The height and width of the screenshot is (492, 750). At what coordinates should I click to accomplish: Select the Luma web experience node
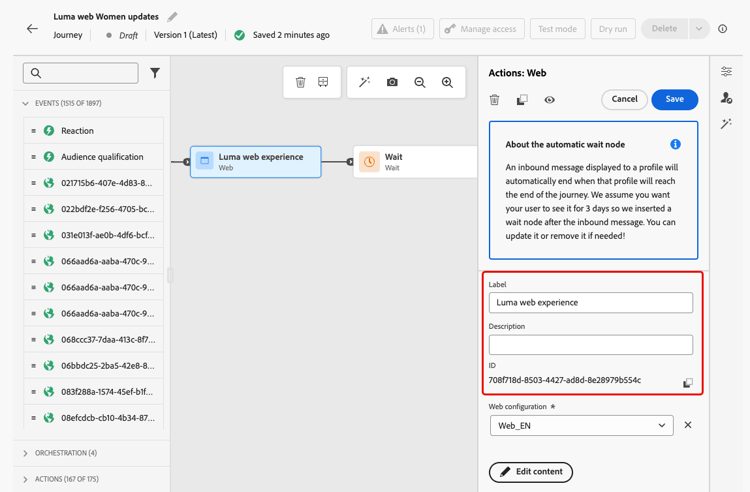coord(256,162)
